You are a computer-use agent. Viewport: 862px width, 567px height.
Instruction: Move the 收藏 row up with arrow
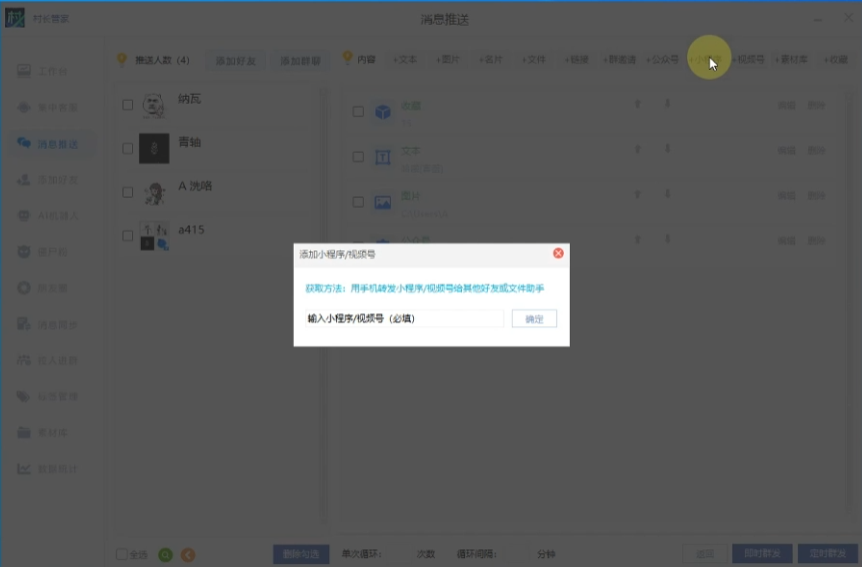click(638, 103)
